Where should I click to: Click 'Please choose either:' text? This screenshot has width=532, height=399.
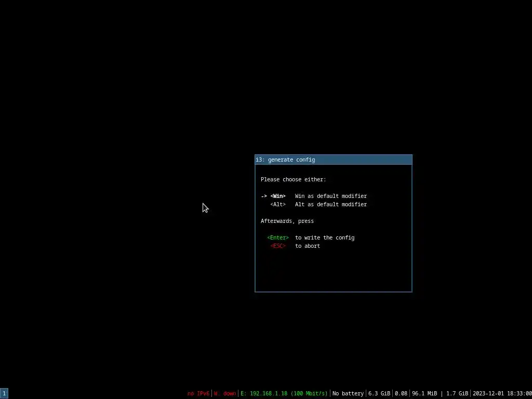293,179
